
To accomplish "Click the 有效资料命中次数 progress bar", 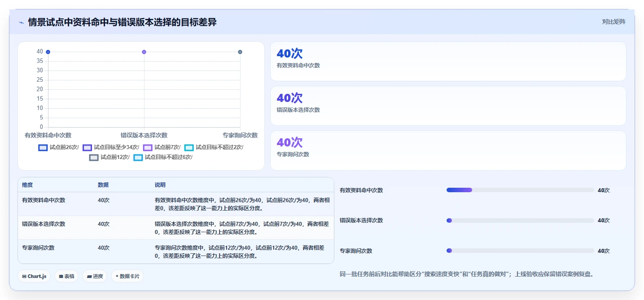I will coord(520,190).
